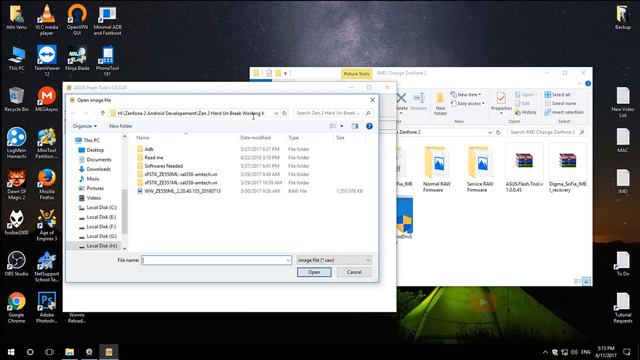Open the Windows Start menu
Image resolution: width=640 pixels, height=360 pixels.
tap(11, 352)
